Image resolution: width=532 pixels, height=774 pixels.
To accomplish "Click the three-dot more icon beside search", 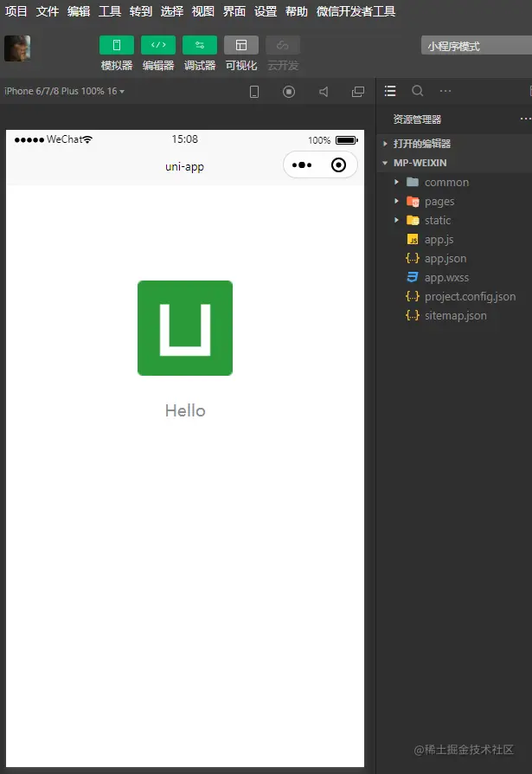I will point(445,91).
